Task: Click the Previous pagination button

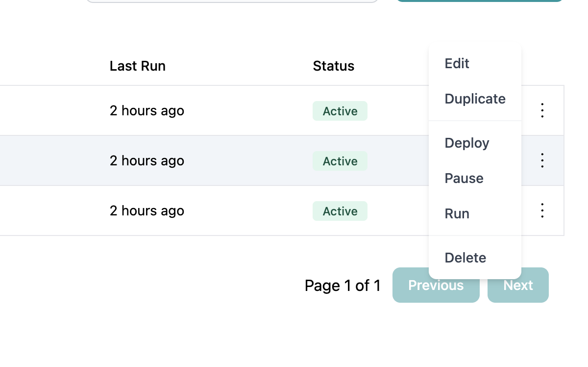Action: pyautogui.click(x=436, y=285)
